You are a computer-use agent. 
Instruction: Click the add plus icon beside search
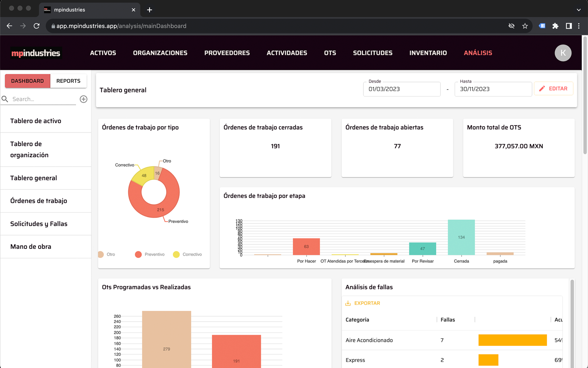tap(83, 99)
